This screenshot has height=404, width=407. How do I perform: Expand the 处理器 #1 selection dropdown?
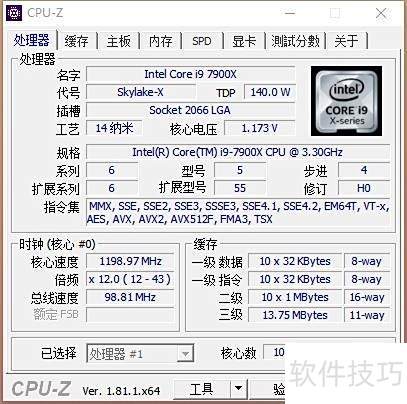pos(185,354)
